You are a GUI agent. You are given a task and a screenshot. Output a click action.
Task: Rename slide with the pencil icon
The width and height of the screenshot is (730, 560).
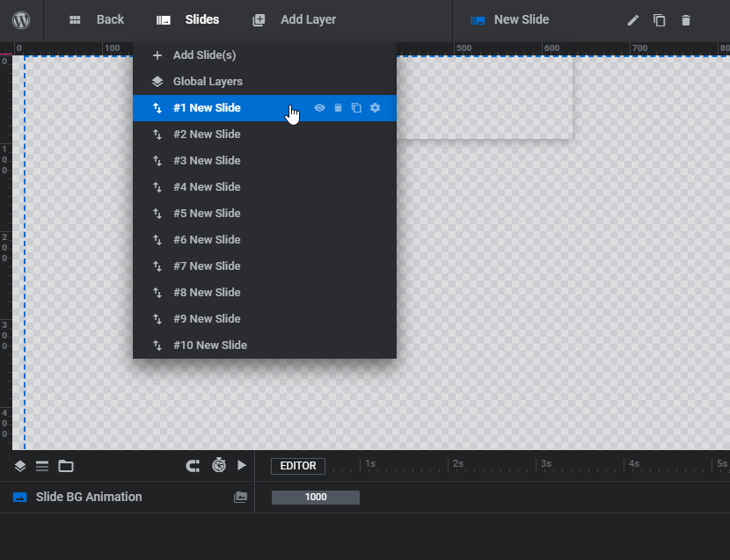[632, 20]
